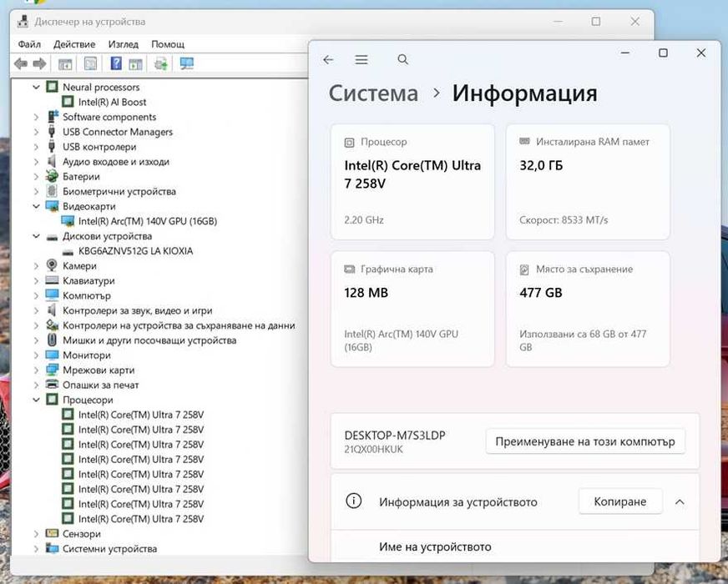This screenshot has width=728, height=584.
Task: Select last Intel(R) Core(TM) Ultra 7 258V entry
Action: pos(141,519)
